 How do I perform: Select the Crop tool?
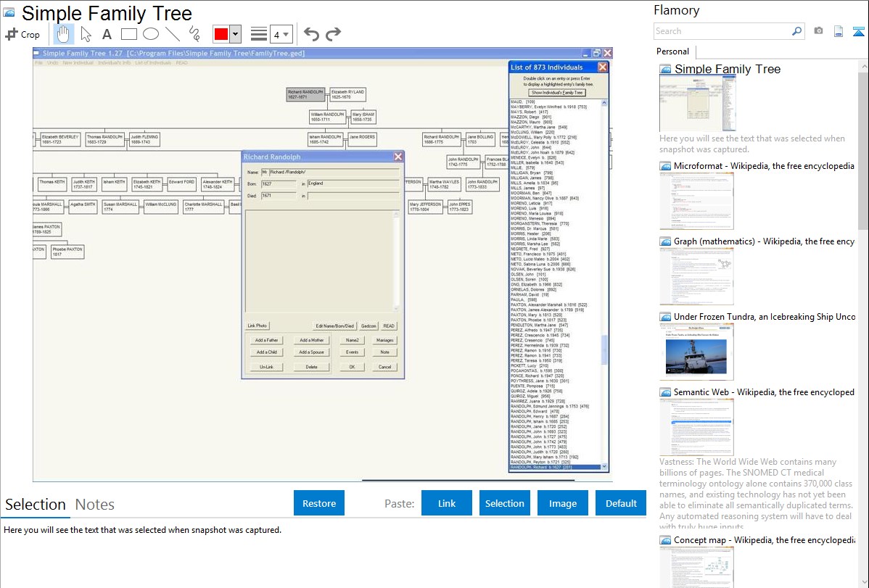[22, 34]
